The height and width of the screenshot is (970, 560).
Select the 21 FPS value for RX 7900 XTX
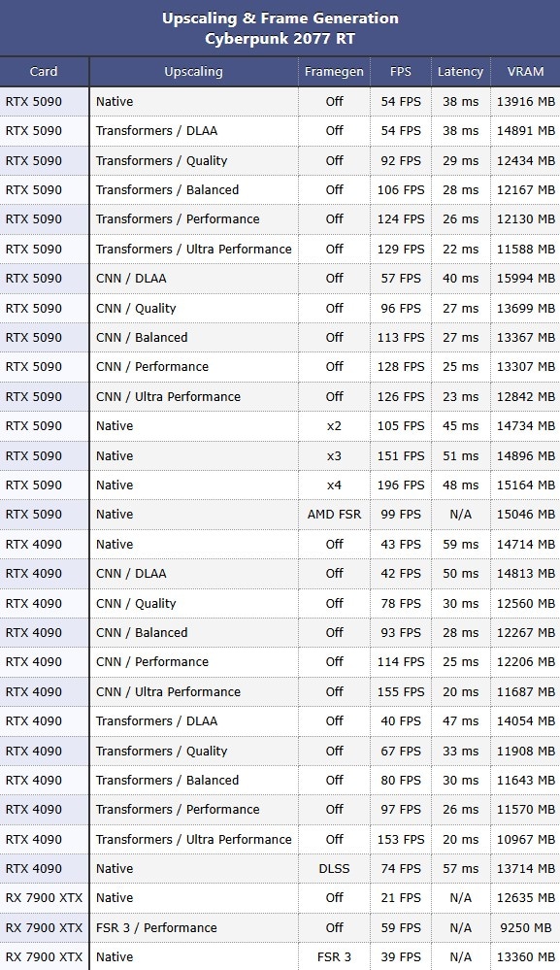(x=401, y=897)
